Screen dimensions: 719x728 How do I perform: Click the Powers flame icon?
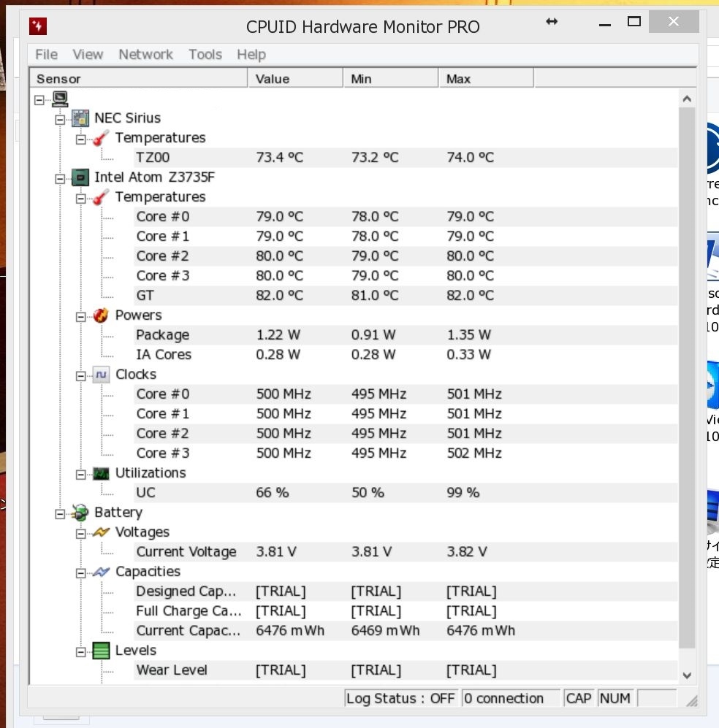pyautogui.click(x=101, y=315)
